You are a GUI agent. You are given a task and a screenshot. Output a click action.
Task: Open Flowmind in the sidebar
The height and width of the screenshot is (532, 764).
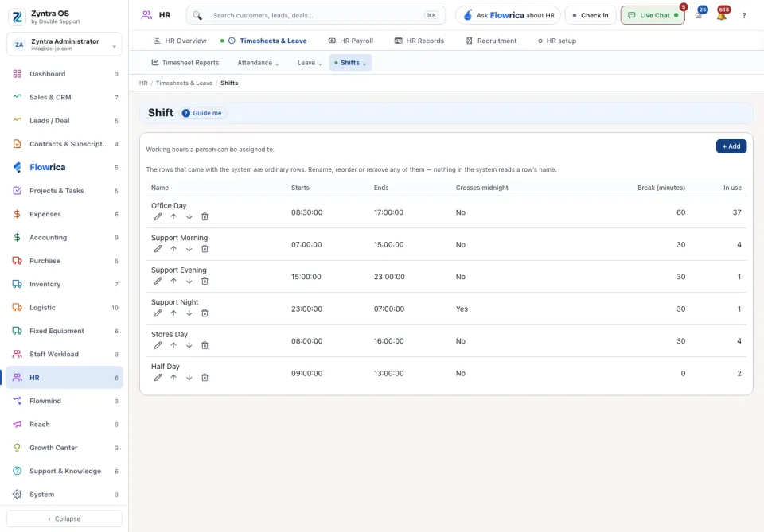click(64, 401)
